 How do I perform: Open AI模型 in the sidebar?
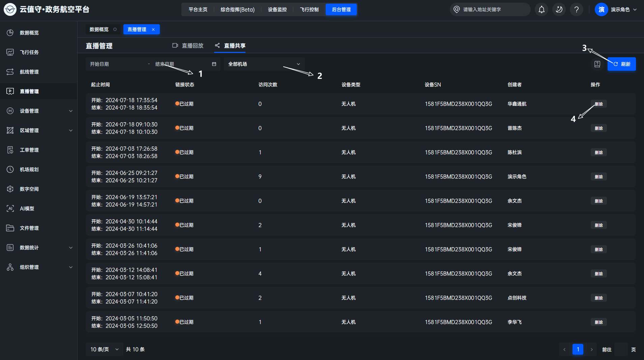tap(27, 208)
